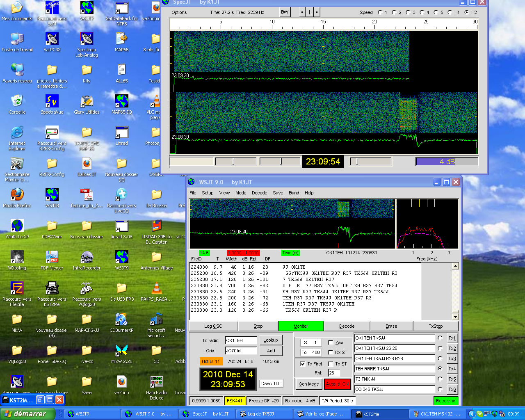
Task: Click the decoded text scrollbar up arrow
Action: pos(455,266)
